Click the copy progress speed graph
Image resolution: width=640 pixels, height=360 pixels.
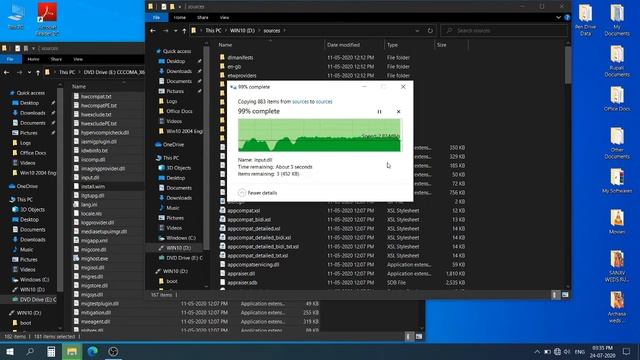(320, 135)
